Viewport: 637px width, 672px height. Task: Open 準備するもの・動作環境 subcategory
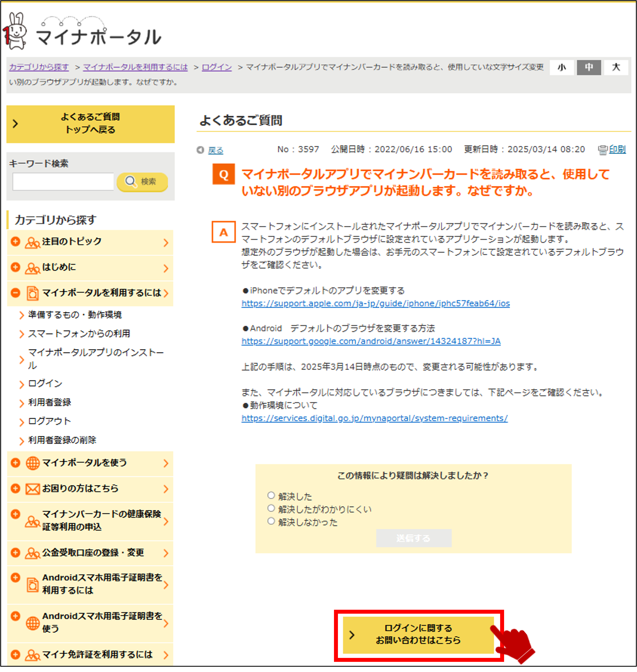tap(75, 315)
